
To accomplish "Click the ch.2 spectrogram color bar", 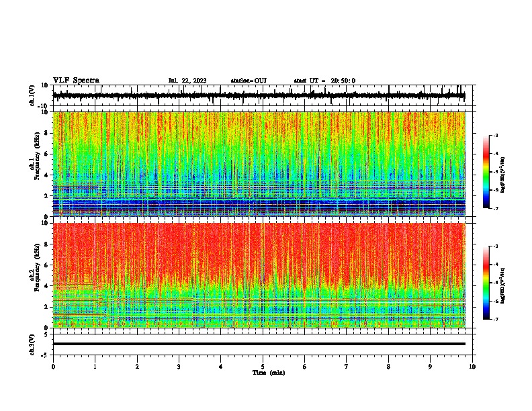I will pyautogui.click(x=486, y=283).
